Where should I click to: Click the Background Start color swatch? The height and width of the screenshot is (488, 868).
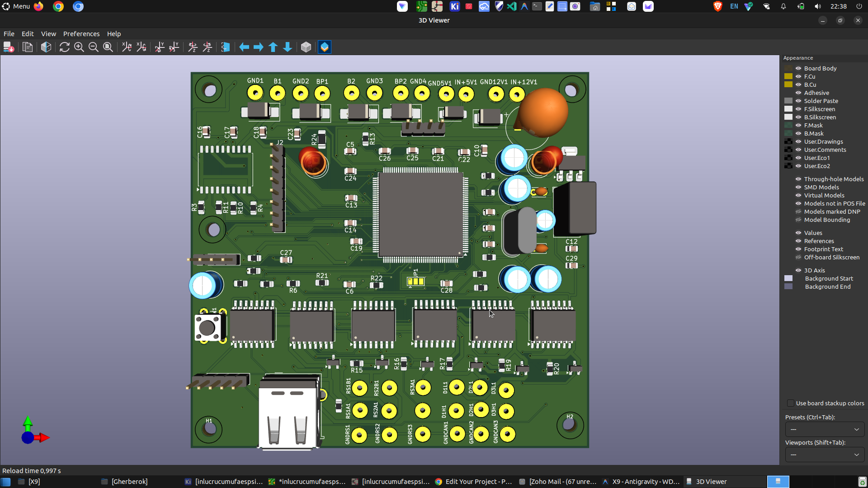[x=788, y=278]
